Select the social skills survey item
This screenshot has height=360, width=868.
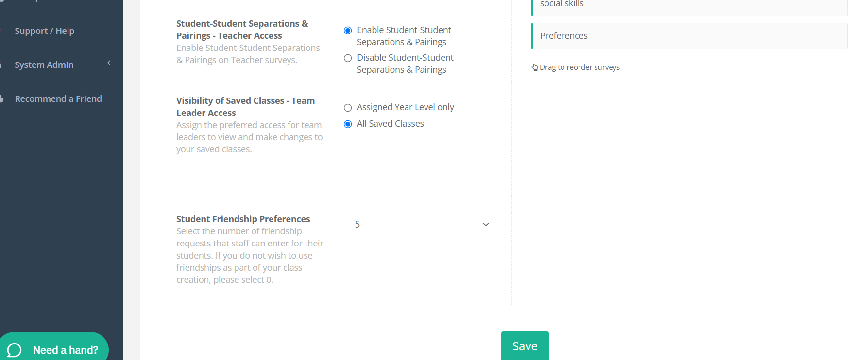click(689, 7)
